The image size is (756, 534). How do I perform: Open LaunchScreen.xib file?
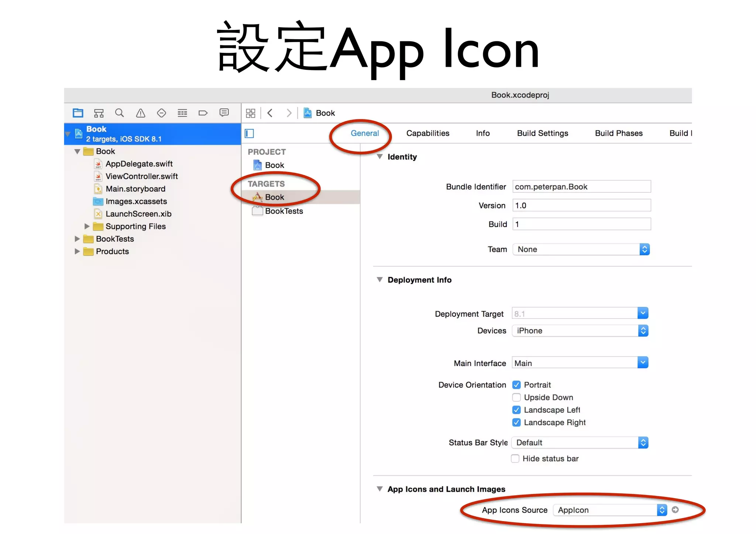tap(138, 214)
